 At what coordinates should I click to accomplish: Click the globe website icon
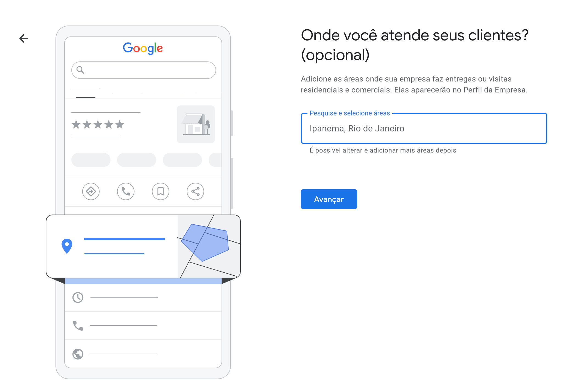pos(78,354)
